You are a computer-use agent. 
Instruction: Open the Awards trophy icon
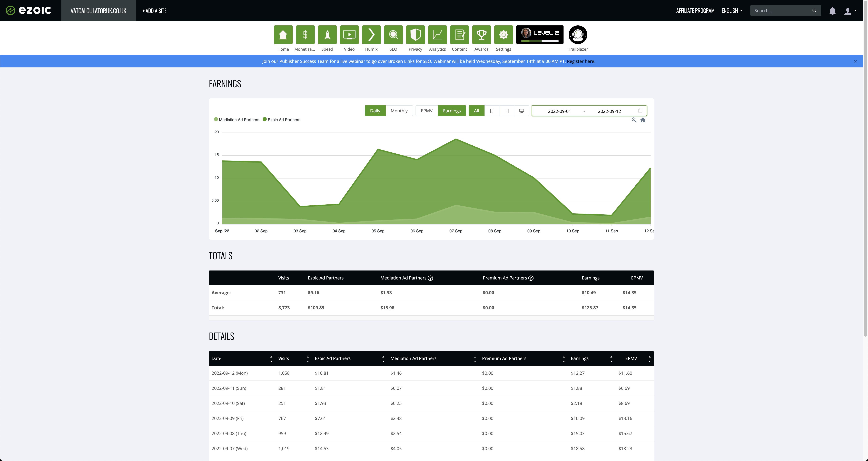[481, 35]
